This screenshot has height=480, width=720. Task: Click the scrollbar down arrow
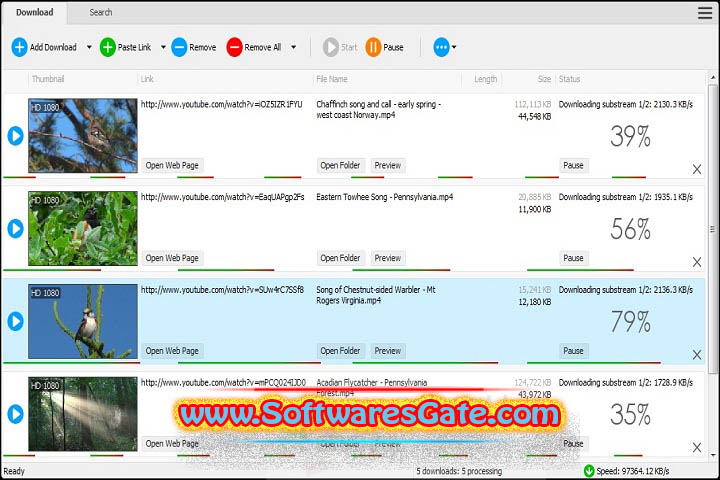pyautogui.click(x=713, y=456)
